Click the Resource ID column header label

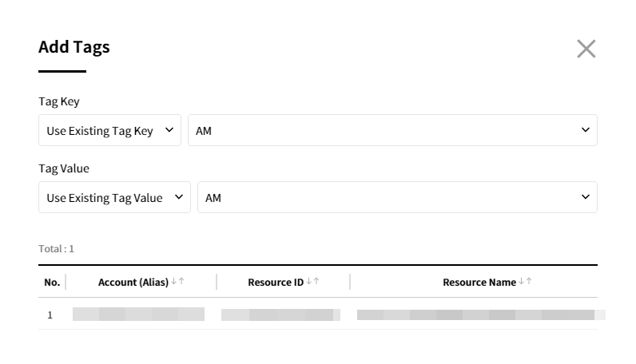click(x=276, y=283)
